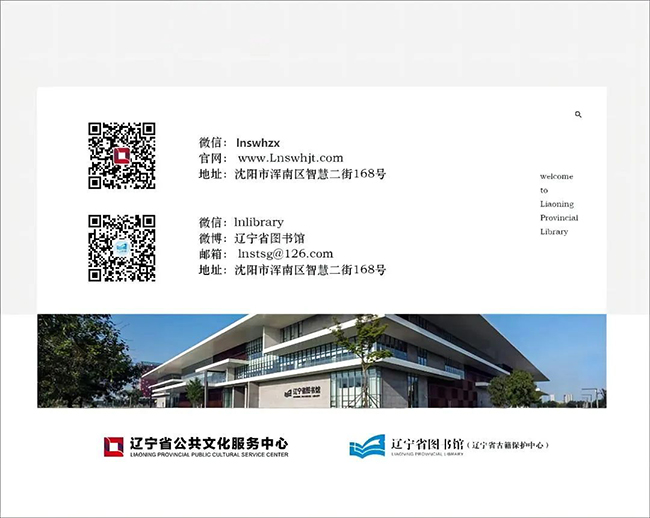Click the welcome to Liaoning Provincial Library text
650x518 pixels.
pos(559,204)
